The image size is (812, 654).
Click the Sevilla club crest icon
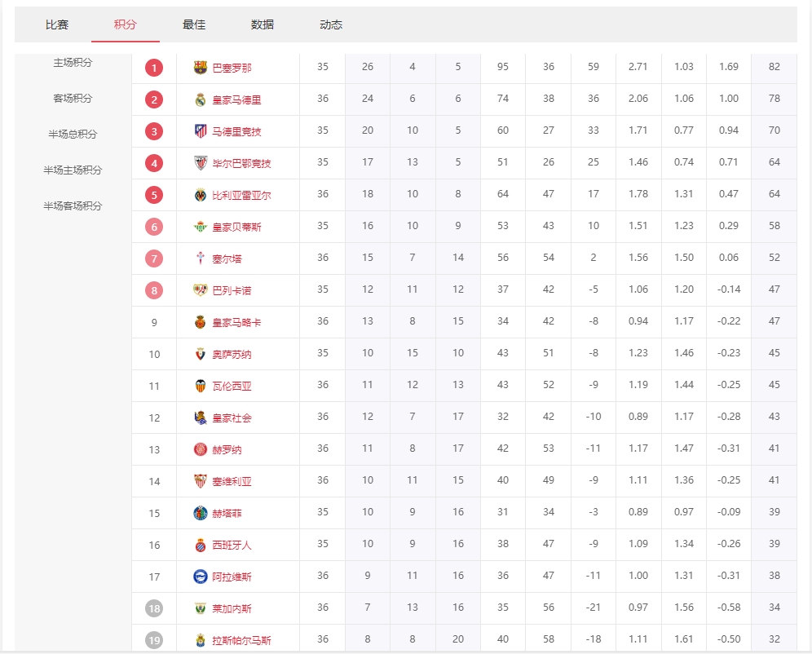(x=201, y=481)
